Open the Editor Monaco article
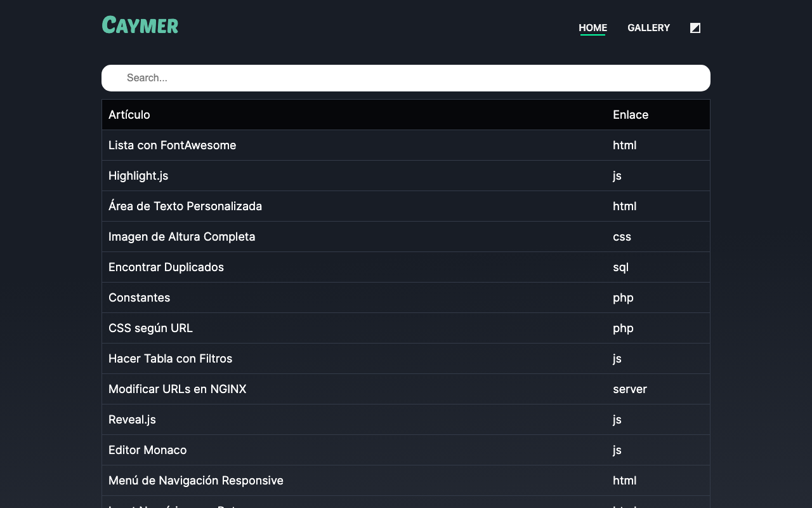This screenshot has width=812, height=508. pos(148,450)
